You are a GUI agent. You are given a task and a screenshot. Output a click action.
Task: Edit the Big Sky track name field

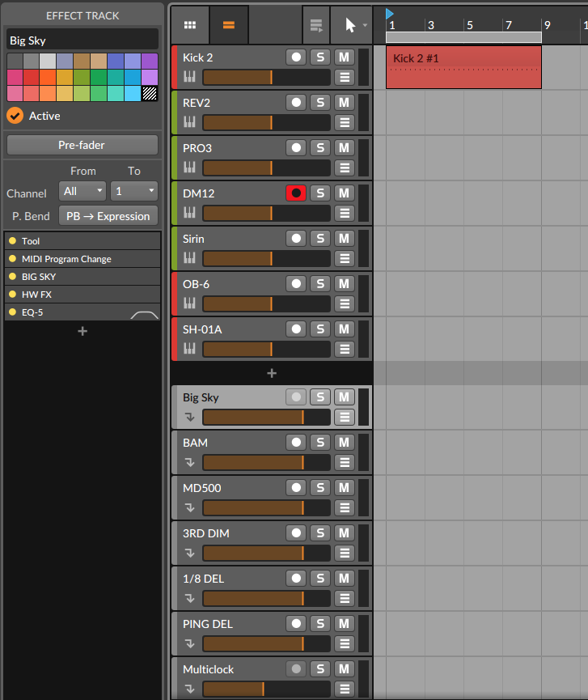pyautogui.click(x=82, y=40)
